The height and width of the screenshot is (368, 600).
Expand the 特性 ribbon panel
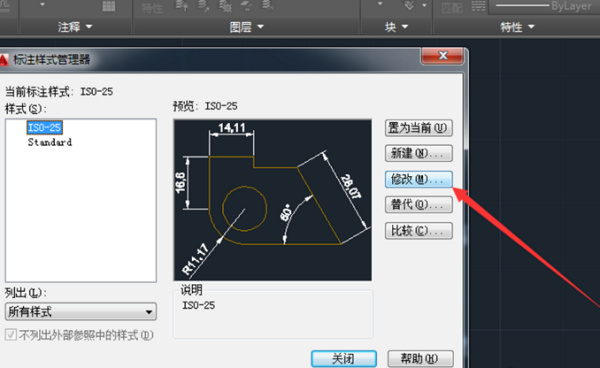(517, 27)
